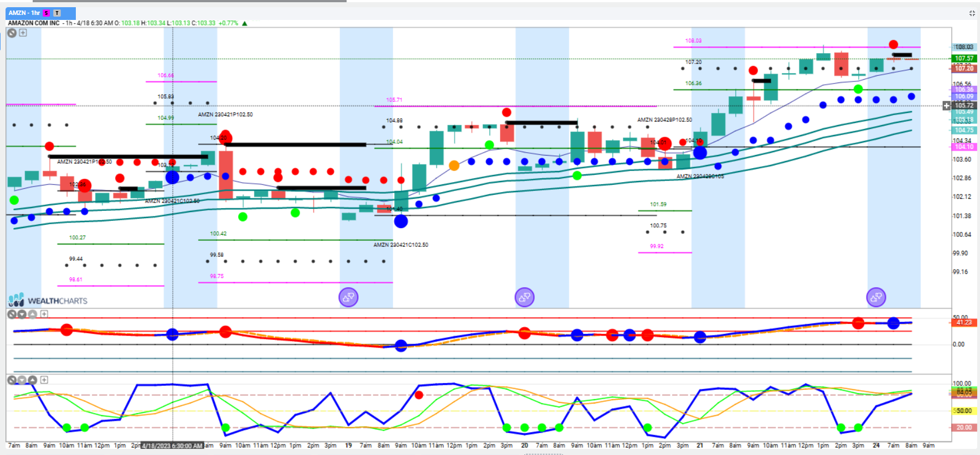Click the orange dot on the price chart

tap(454, 166)
